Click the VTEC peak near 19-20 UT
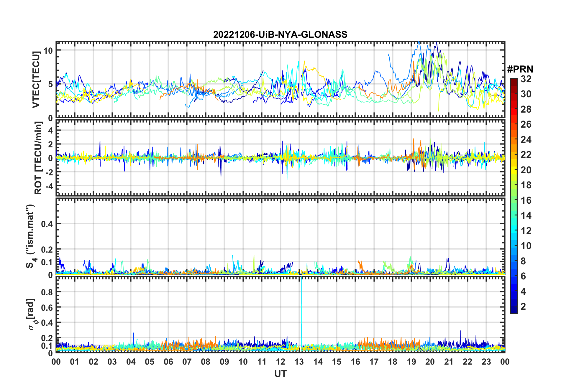This screenshot has width=561, height=392. coord(418,43)
